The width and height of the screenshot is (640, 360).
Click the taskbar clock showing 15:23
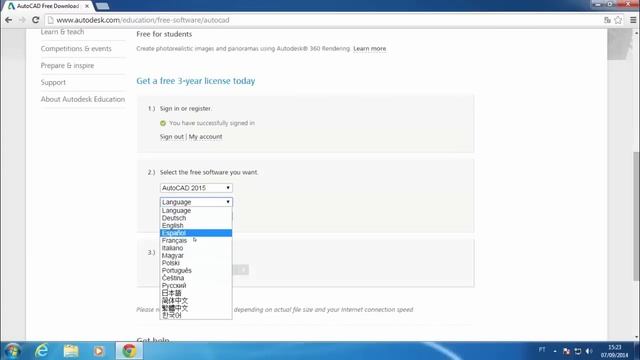click(614, 351)
